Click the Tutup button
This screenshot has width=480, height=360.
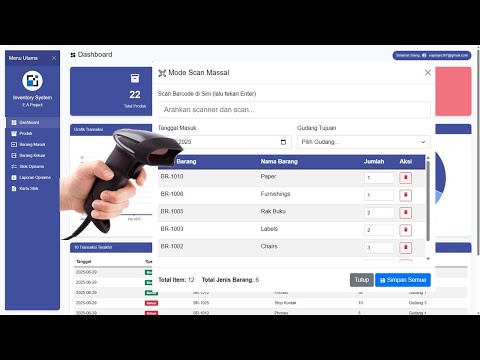[362, 280]
